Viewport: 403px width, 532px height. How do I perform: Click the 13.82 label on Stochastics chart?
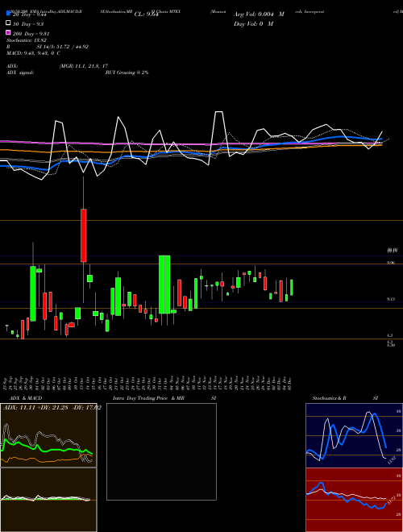pos(391,461)
